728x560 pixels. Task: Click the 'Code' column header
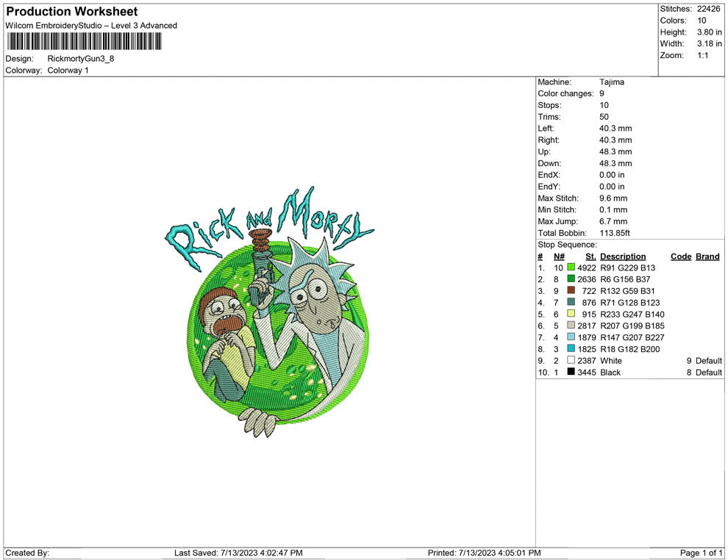[681, 256]
